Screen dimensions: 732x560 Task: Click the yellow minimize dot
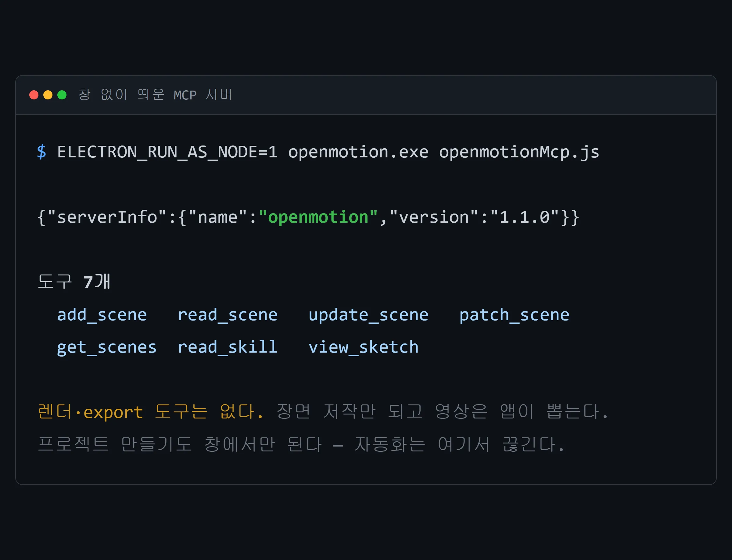point(48,95)
